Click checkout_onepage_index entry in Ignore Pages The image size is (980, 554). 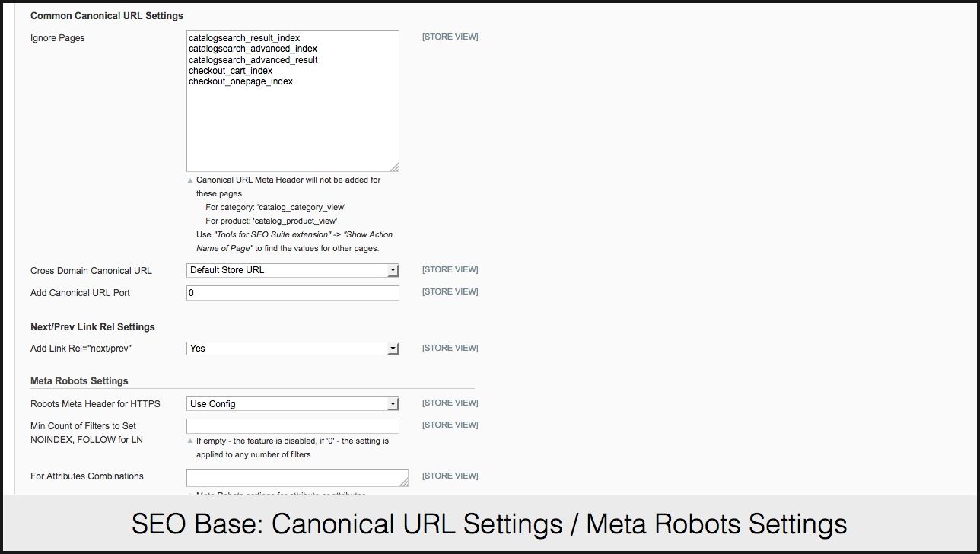(240, 81)
